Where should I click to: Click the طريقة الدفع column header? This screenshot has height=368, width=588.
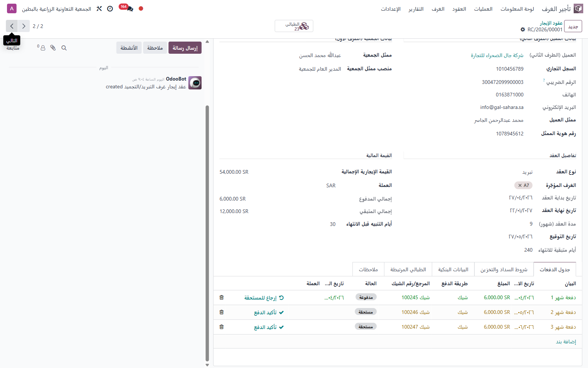pyautogui.click(x=455, y=283)
